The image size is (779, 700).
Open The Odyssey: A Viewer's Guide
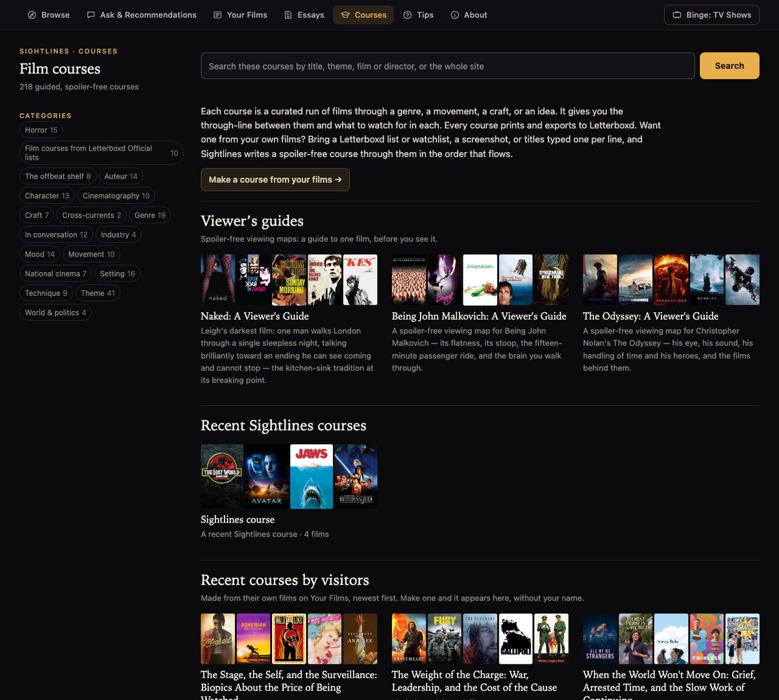pos(650,316)
